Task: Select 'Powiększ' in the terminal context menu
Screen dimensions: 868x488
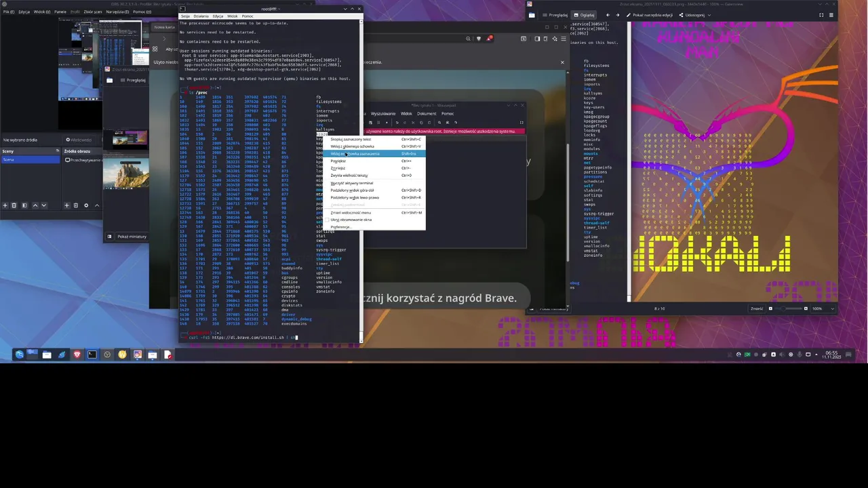Action: (x=375, y=161)
